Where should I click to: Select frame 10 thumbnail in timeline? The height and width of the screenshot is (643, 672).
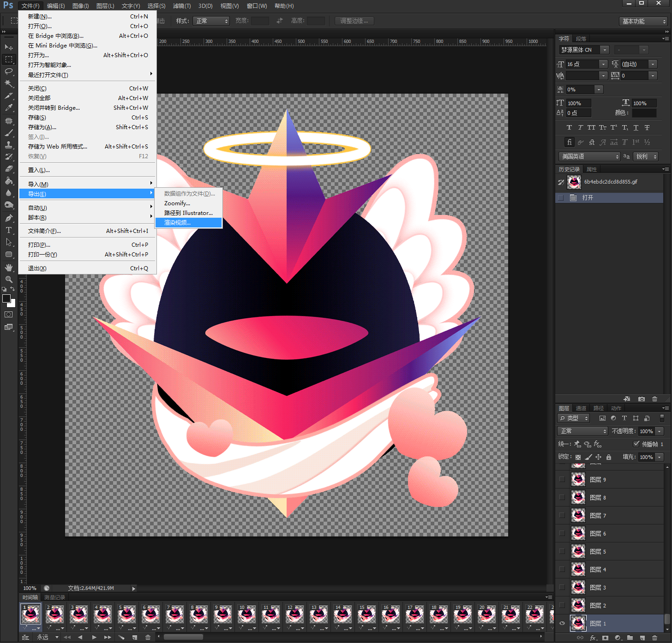coord(246,615)
